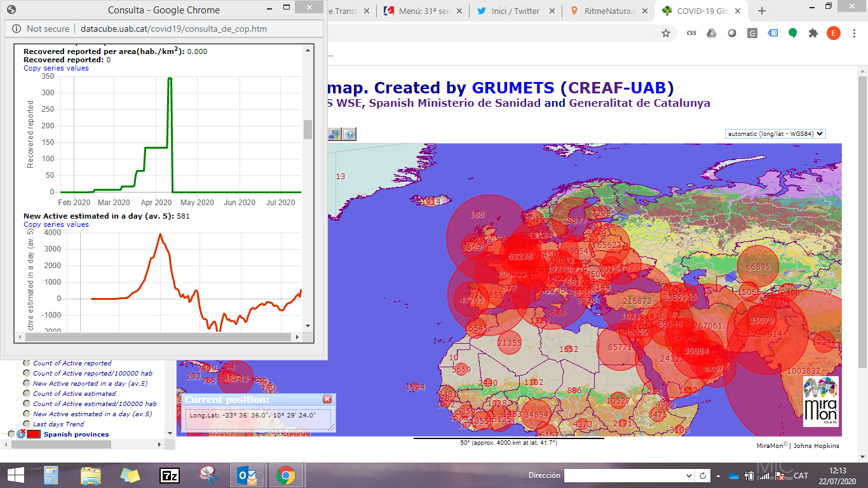Viewport: 868px width, 488px height.
Task: Bookmark the page with the star icon
Action: pyautogui.click(x=666, y=33)
